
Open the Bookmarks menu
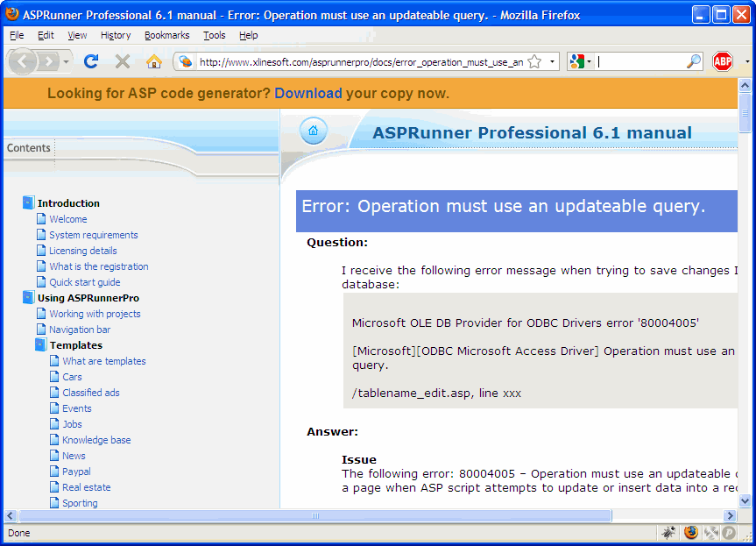pos(166,35)
